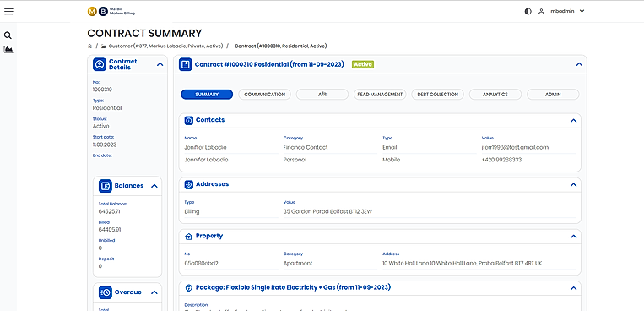Click the Contract Details panel icon

pyautogui.click(x=100, y=64)
